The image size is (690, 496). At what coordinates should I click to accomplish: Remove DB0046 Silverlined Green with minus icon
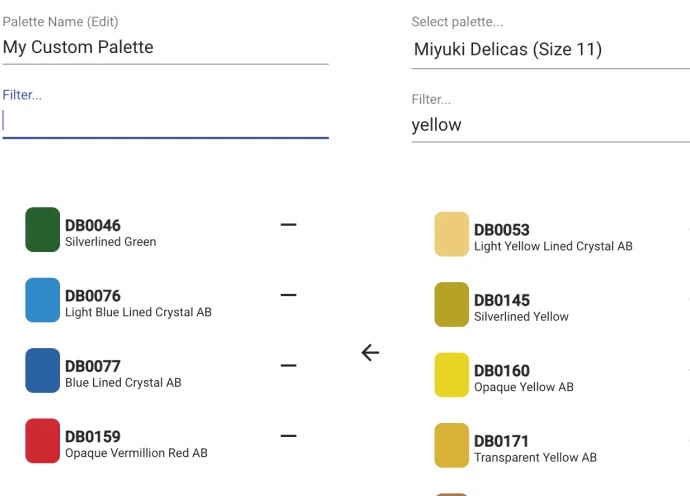tap(288, 224)
